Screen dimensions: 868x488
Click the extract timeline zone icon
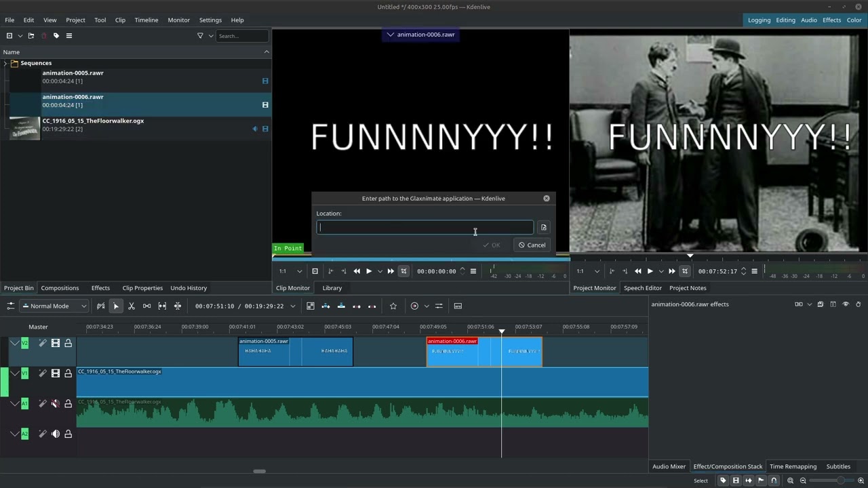pyautogui.click(x=357, y=306)
